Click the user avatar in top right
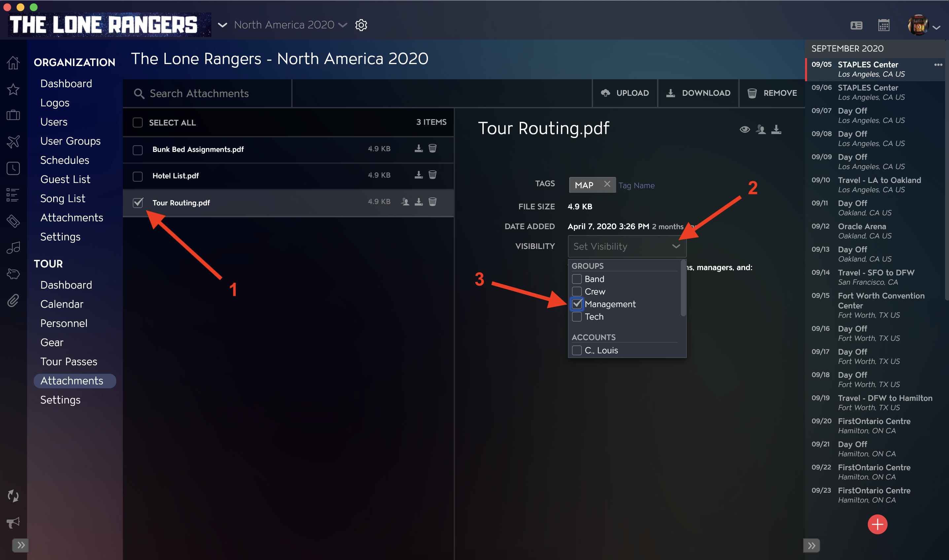949x560 pixels. [x=918, y=25]
